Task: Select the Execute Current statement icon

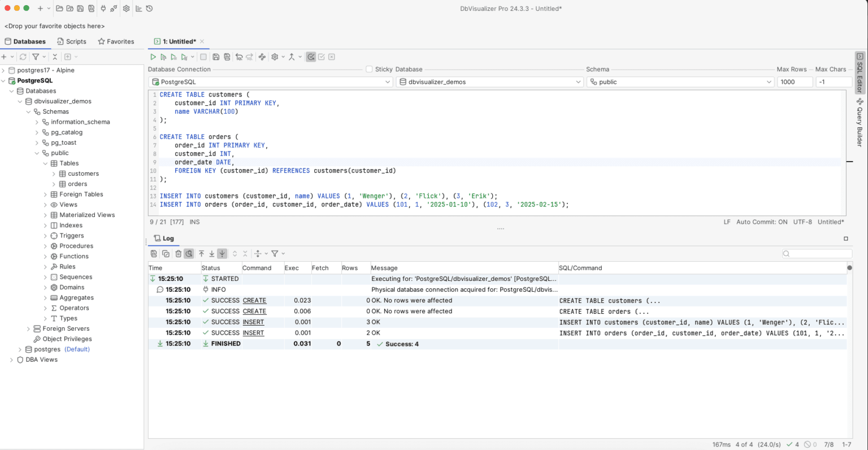Action: (164, 57)
